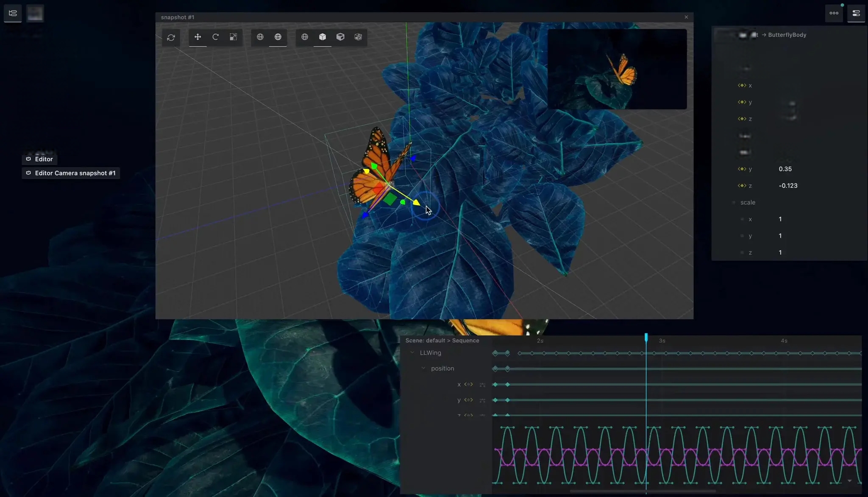Collapse the LLWing row in the sequence editor
This screenshot has height=497, width=868.
412,353
